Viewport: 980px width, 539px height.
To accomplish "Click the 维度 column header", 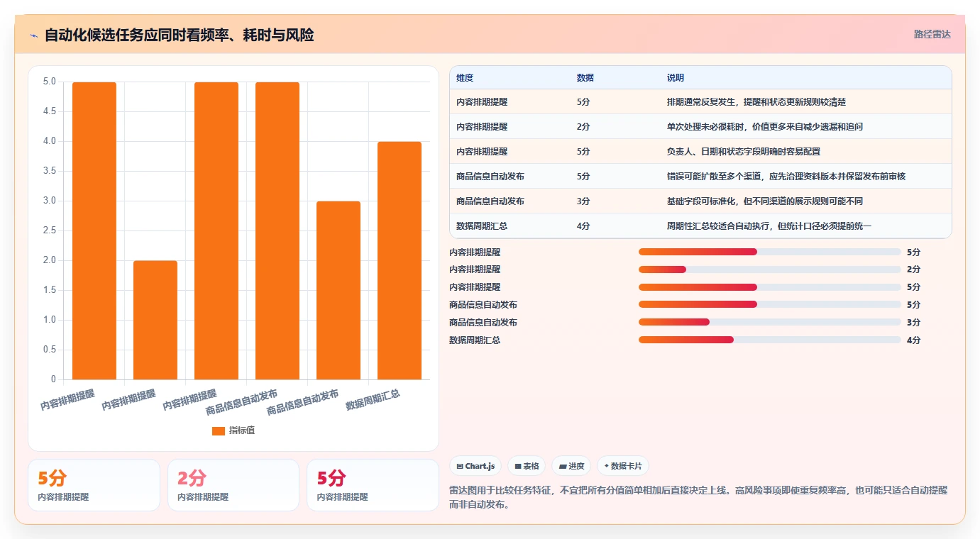I will pyautogui.click(x=465, y=77).
